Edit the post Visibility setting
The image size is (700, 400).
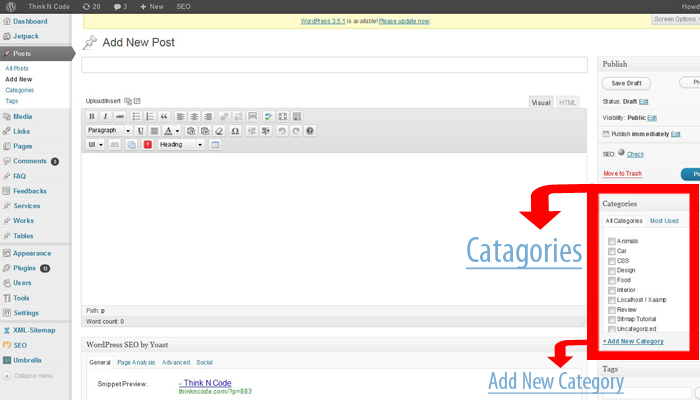[x=652, y=118]
